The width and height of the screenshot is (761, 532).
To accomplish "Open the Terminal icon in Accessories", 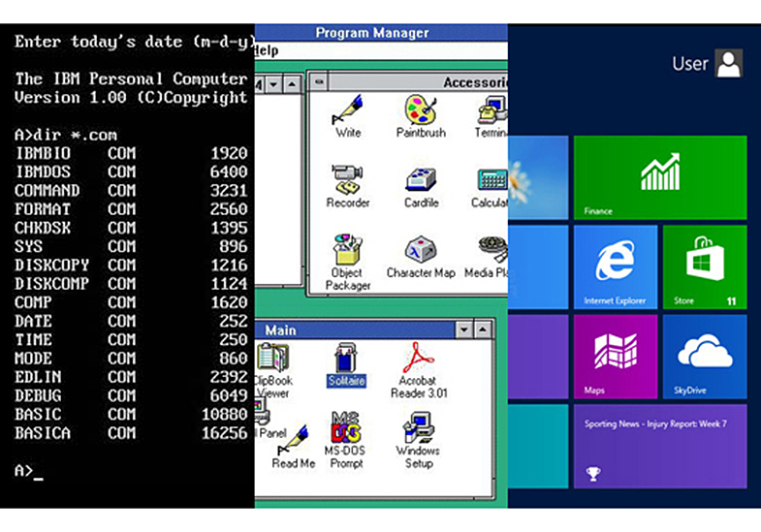I will coord(491,116).
